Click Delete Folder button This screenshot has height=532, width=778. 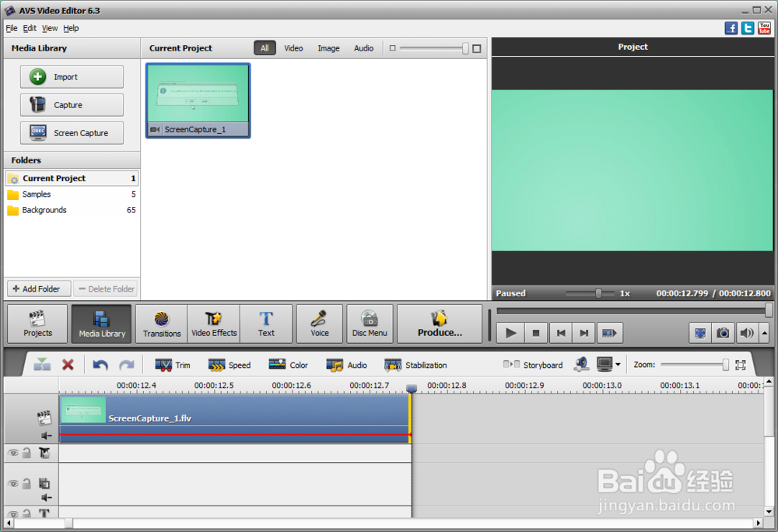[106, 289]
